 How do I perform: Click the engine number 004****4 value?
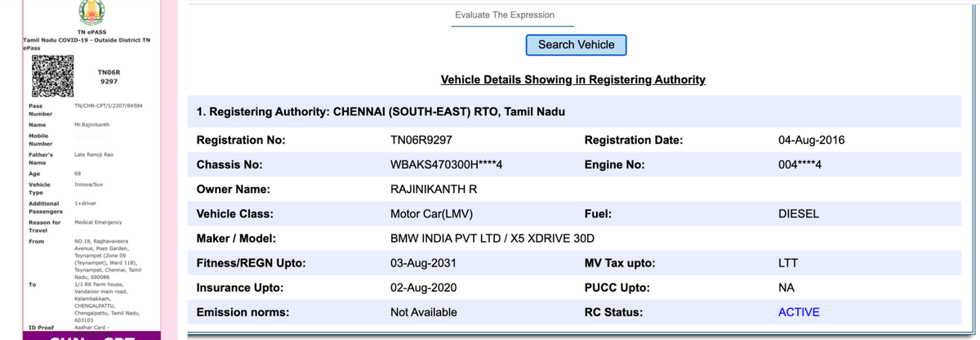(800, 165)
